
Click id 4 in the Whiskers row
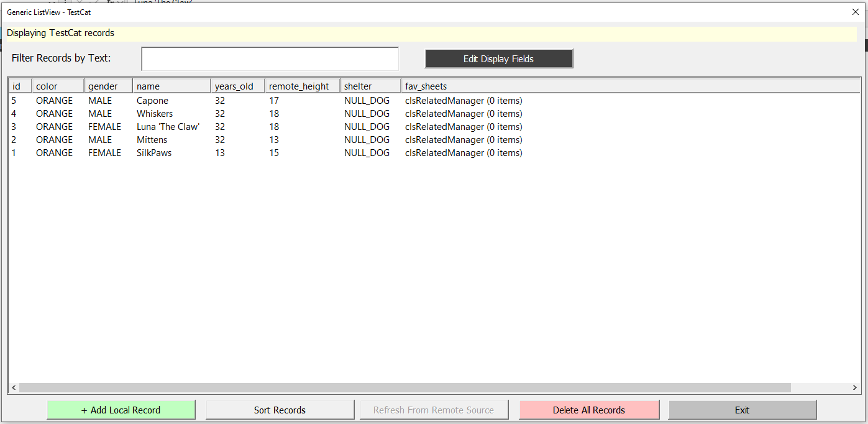[14, 114]
